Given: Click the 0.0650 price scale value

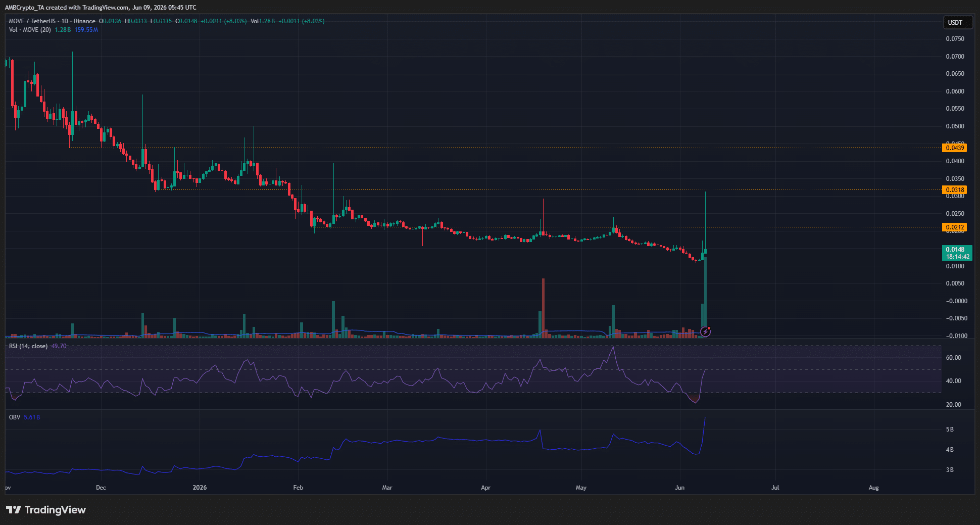Looking at the screenshot, I should tap(955, 74).
